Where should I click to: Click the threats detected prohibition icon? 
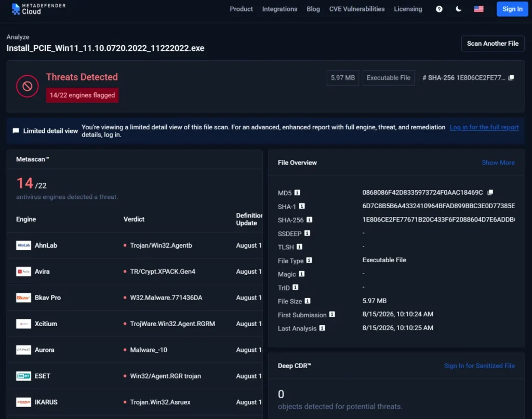(28, 86)
